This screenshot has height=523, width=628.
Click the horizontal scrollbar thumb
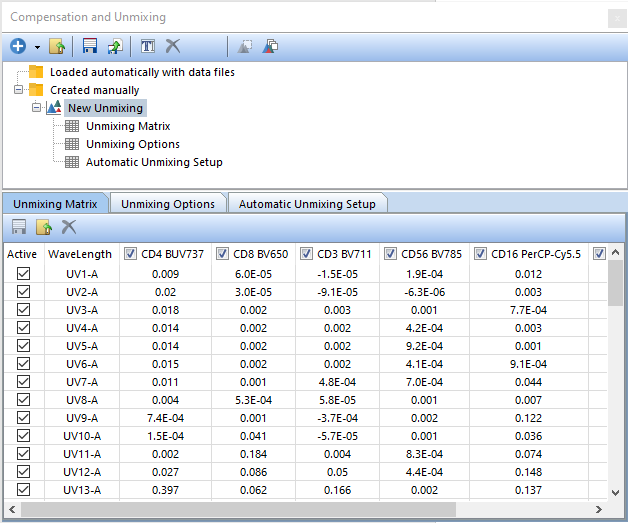point(238,509)
